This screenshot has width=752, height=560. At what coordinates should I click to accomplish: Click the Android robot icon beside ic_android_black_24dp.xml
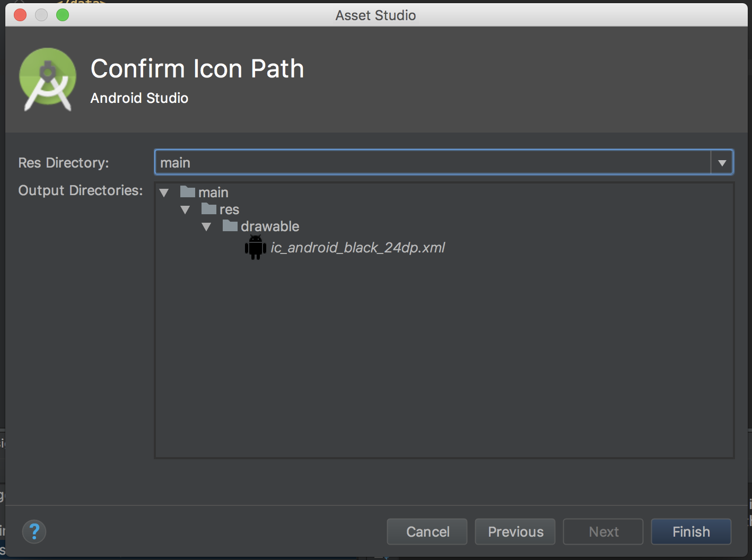tap(256, 247)
